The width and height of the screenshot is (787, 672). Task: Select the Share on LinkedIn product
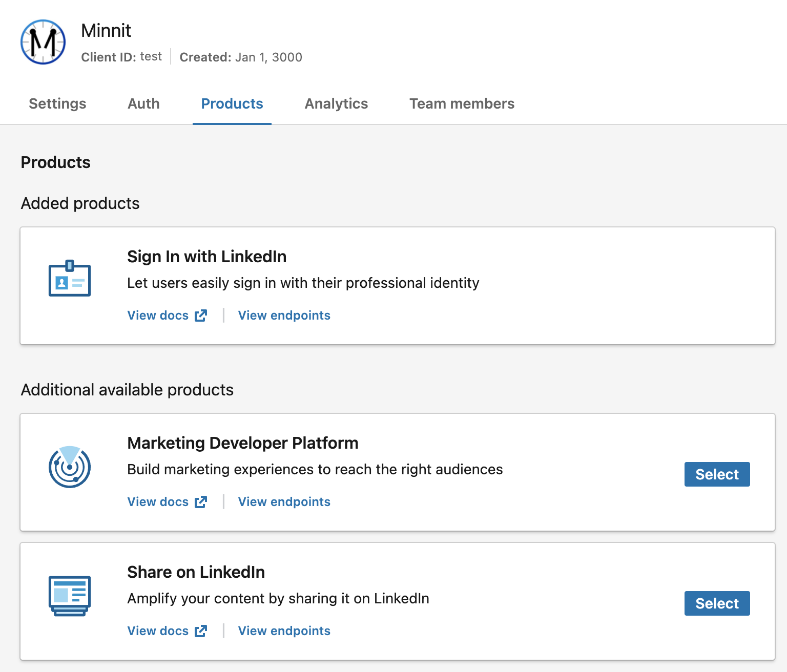(717, 603)
